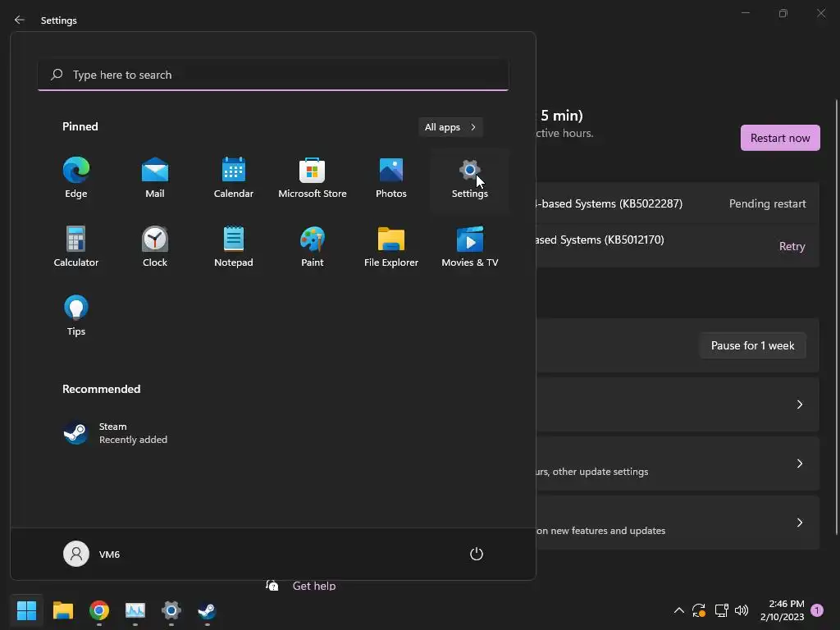Switch to Chrome on the taskbar
Image resolution: width=840 pixels, height=630 pixels.
[x=99, y=610]
